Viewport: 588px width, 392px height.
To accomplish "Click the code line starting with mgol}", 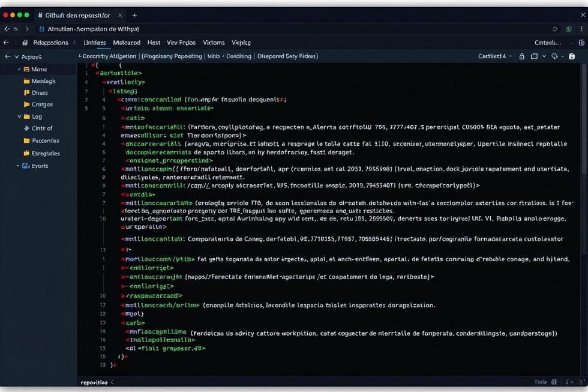I will (132, 314).
